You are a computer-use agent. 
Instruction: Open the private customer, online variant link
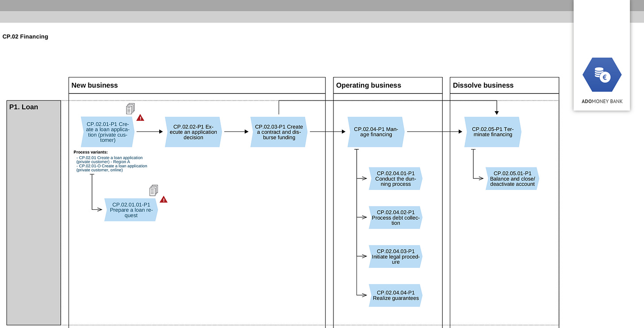click(112, 168)
